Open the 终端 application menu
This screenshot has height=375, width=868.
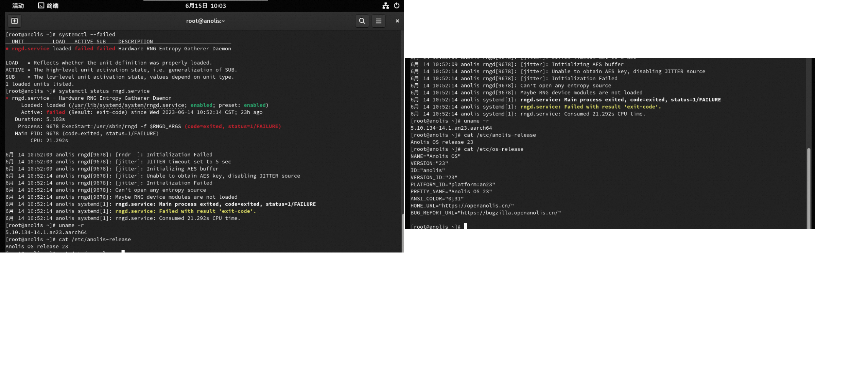[52, 6]
